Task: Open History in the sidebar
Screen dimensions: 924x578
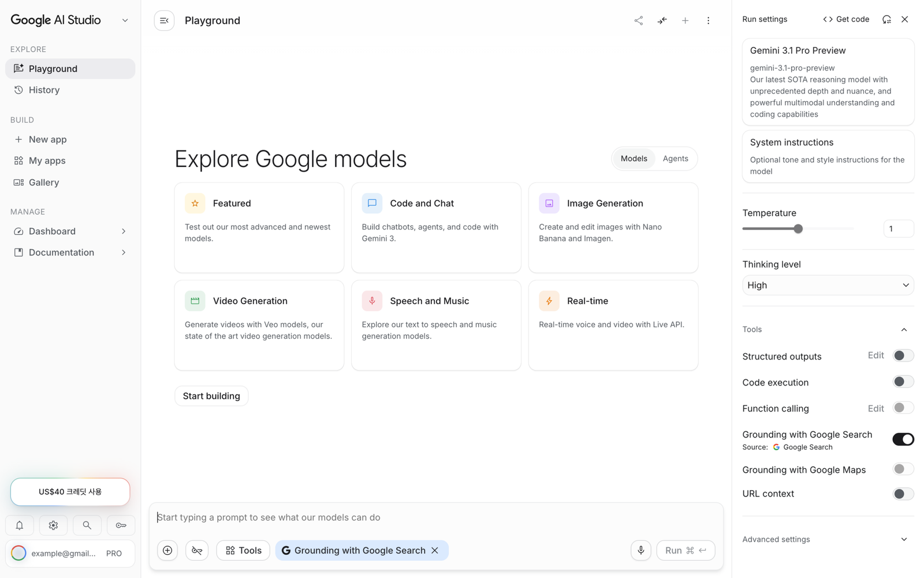Action: 70,90
